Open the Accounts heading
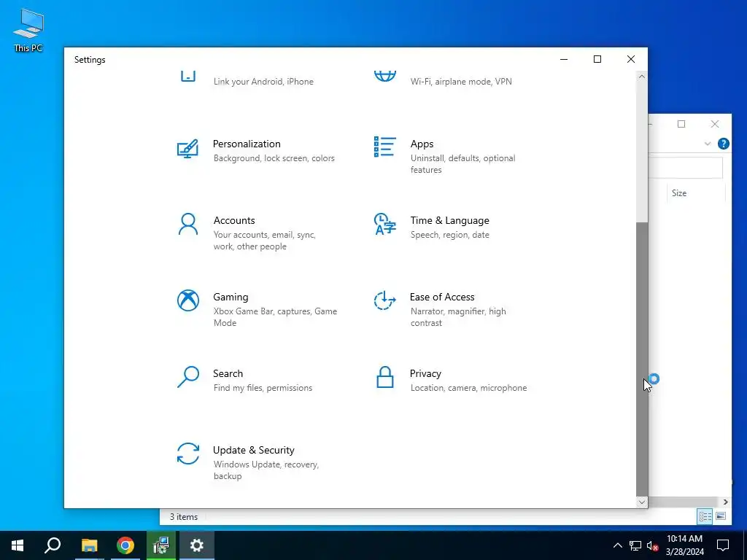Image resolution: width=747 pixels, height=560 pixels. (234, 220)
